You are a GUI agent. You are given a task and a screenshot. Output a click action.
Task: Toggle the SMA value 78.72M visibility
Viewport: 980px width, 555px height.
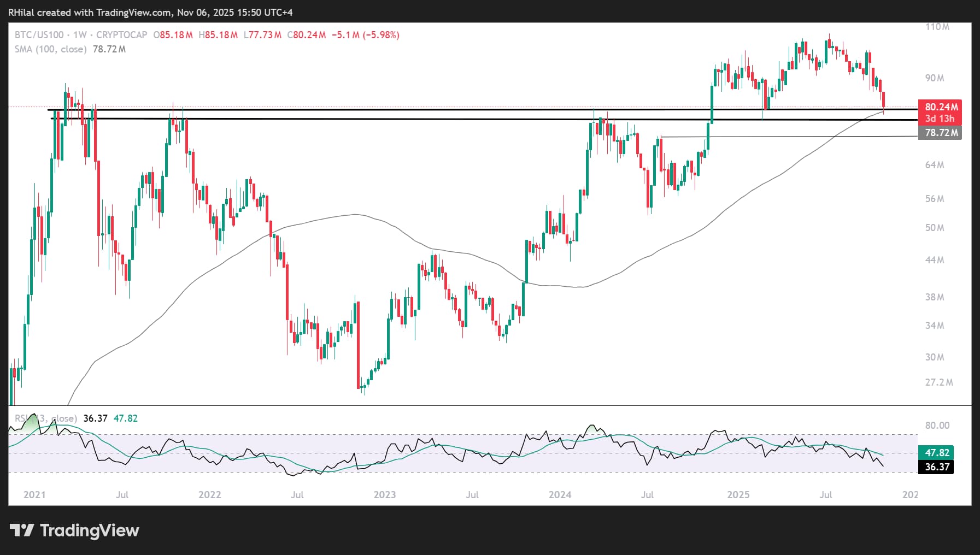coord(110,49)
